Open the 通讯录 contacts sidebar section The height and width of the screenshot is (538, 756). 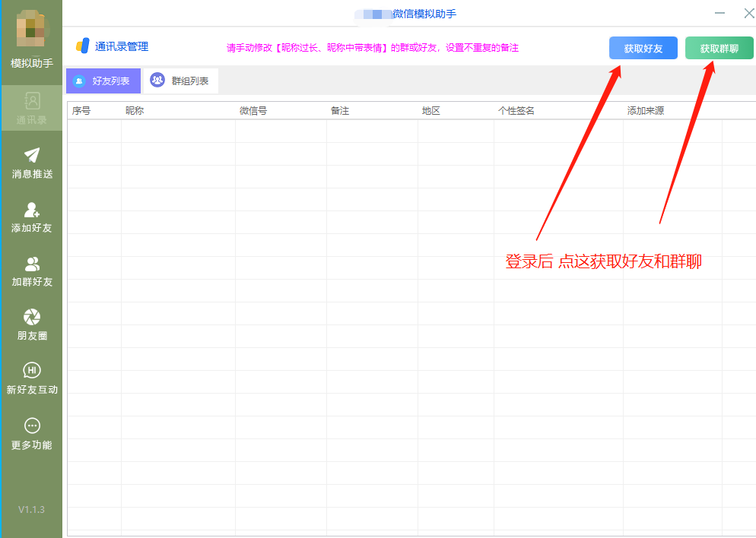32,108
